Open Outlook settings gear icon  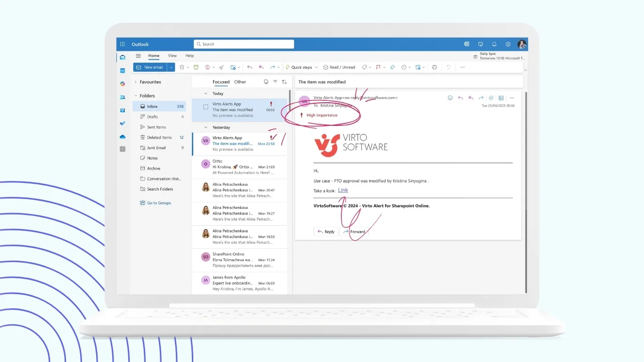point(508,44)
